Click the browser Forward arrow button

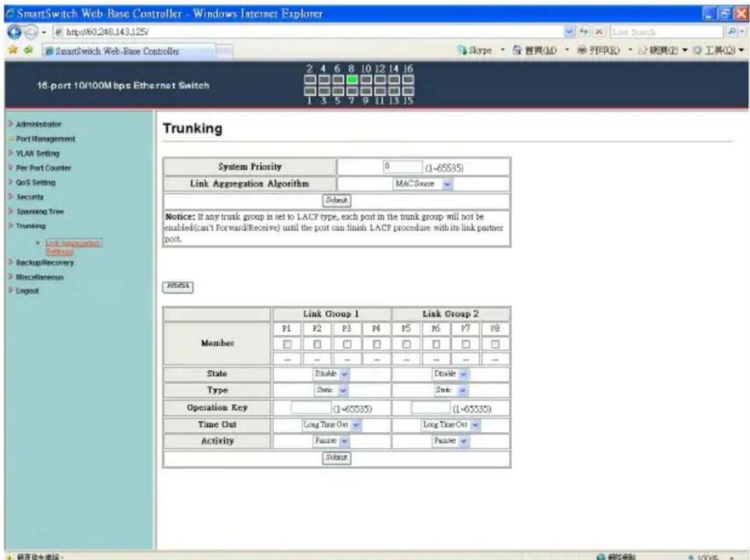(x=31, y=32)
